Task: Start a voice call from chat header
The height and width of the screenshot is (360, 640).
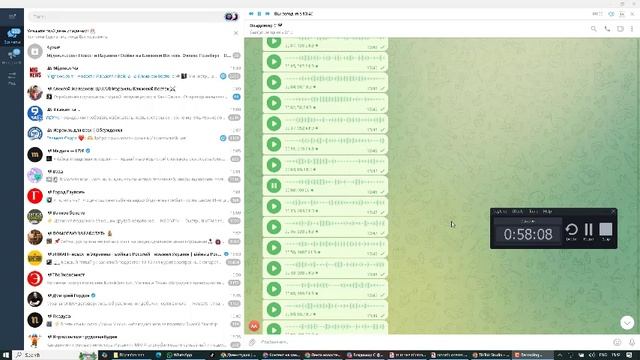Action: tap(607, 29)
